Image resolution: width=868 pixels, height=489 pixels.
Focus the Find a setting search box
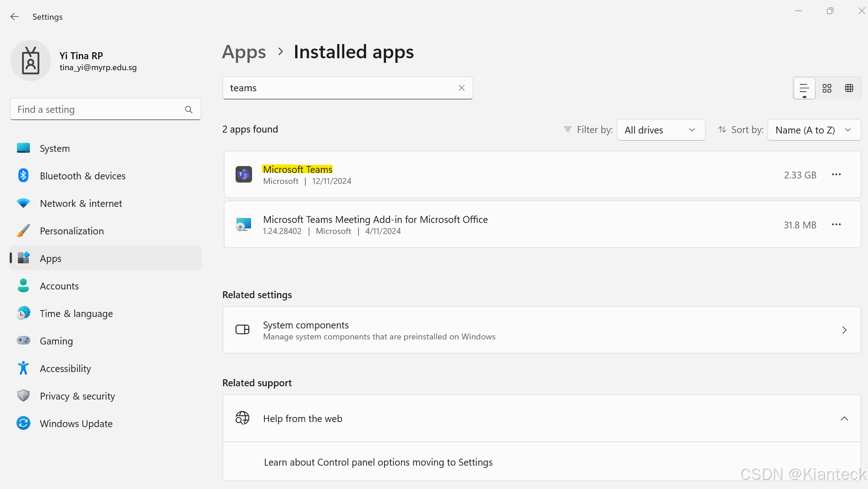point(105,109)
